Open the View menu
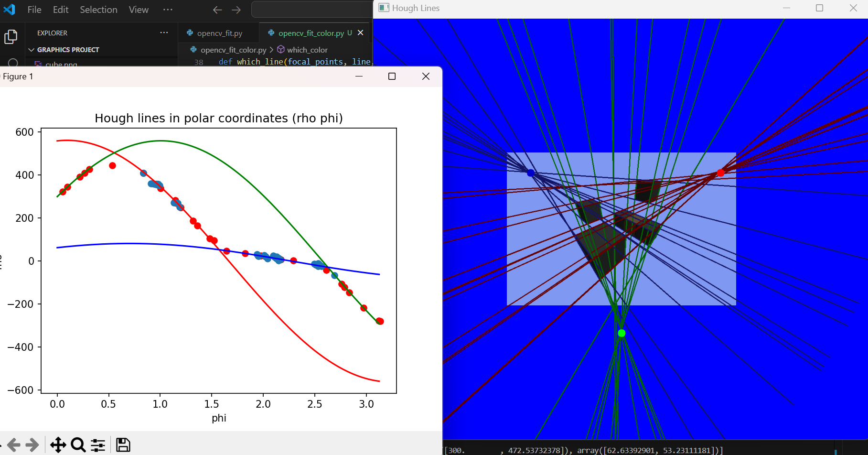Image resolution: width=868 pixels, height=455 pixels. pyautogui.click(x=139, y=10)
